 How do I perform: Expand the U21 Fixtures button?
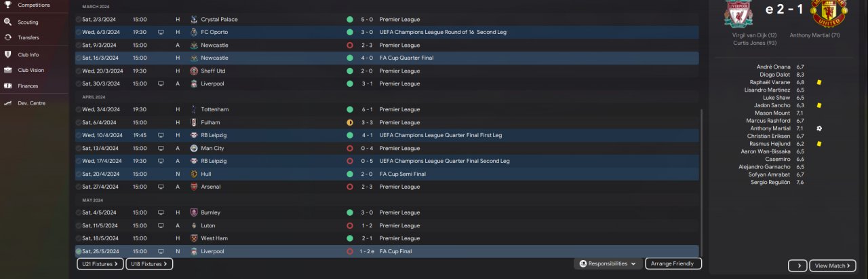coord(100,263)
